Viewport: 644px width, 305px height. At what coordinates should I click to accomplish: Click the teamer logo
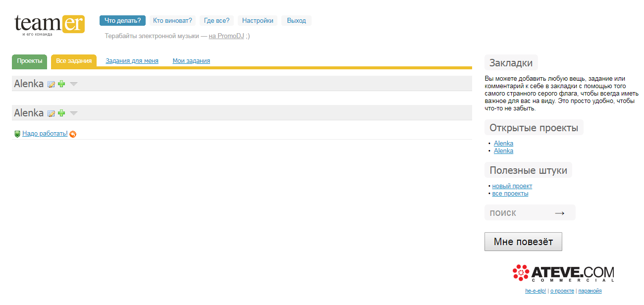point(50,25)
